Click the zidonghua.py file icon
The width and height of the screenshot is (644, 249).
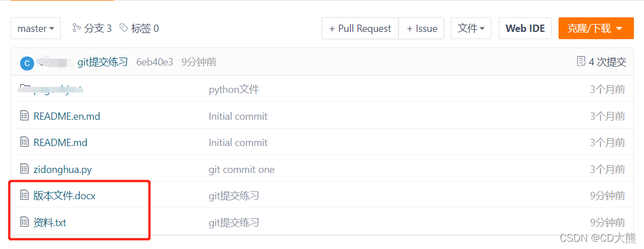pos(24,169)
